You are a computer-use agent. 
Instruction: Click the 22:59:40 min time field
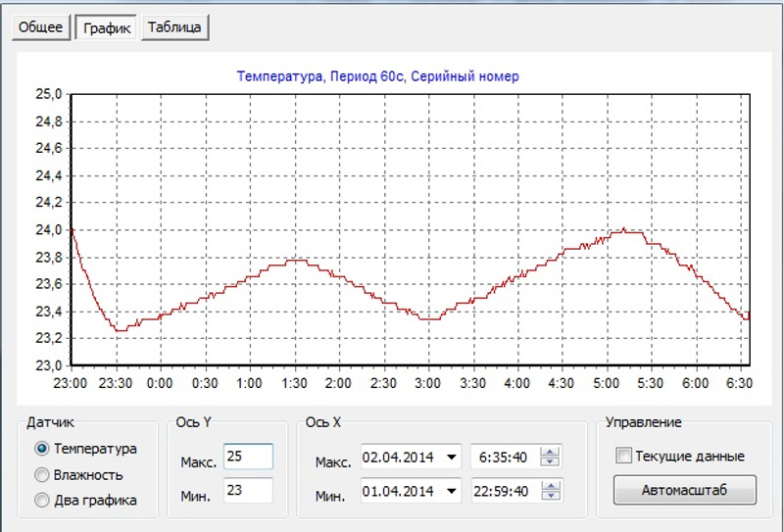504,490
